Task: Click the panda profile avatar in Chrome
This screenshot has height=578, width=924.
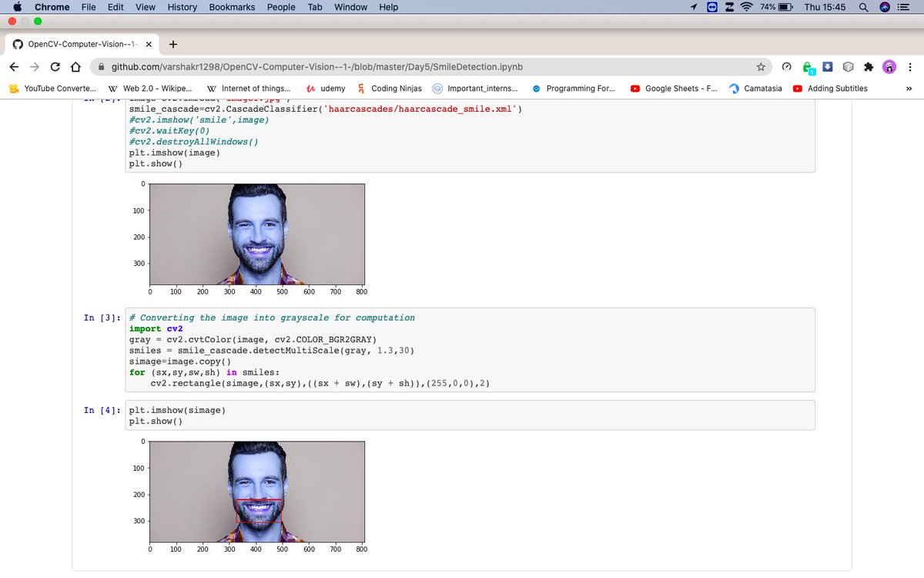Action: click(x=889, y=67)
